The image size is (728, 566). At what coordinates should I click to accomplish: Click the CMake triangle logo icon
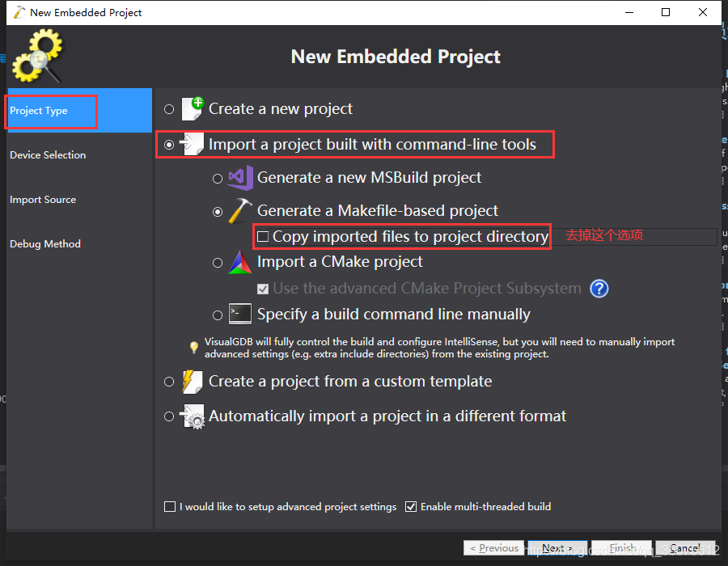click(x=241, y=262)
